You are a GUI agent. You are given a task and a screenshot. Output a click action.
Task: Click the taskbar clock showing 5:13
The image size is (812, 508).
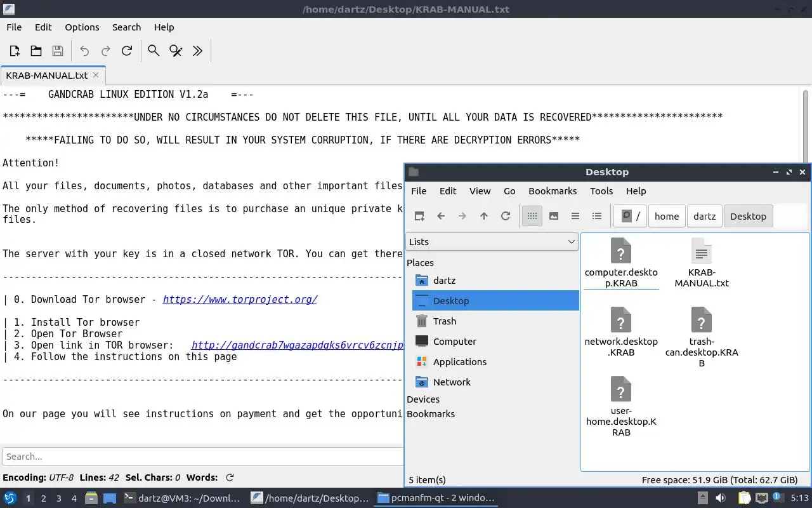pos(799,498)
